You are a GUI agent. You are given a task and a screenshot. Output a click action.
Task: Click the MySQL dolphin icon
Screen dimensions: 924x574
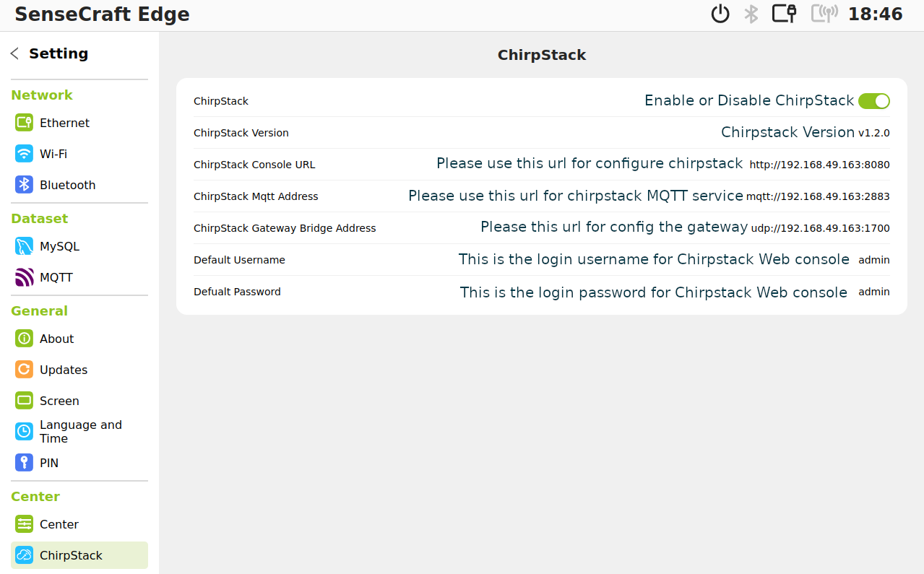point(24,246)
